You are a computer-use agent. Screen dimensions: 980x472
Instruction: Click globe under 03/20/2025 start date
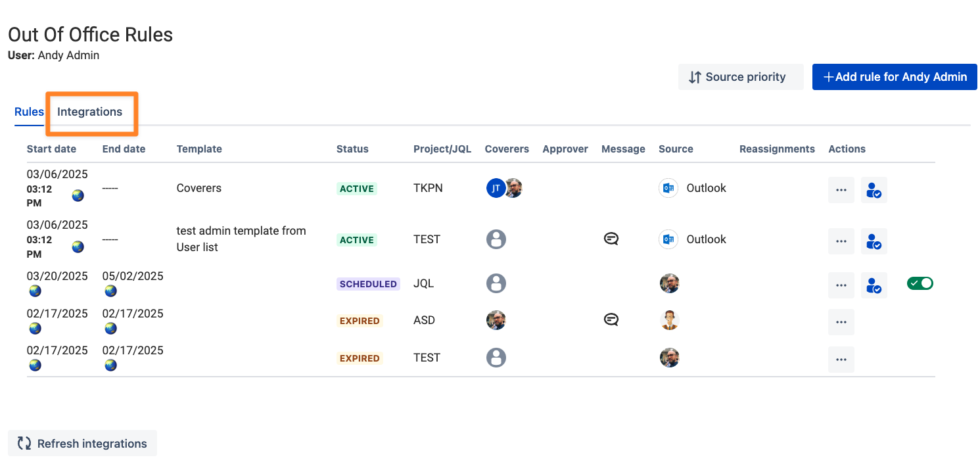click(x=35, y=291)
